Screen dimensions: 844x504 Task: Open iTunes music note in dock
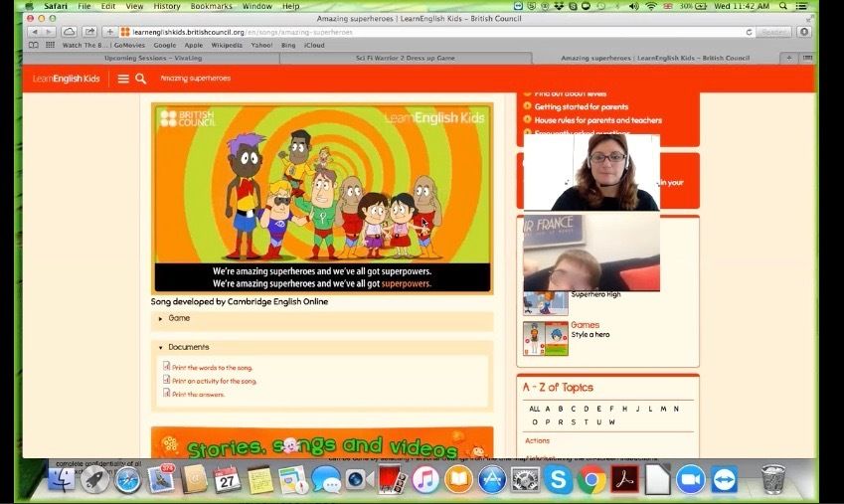[425, 479]
